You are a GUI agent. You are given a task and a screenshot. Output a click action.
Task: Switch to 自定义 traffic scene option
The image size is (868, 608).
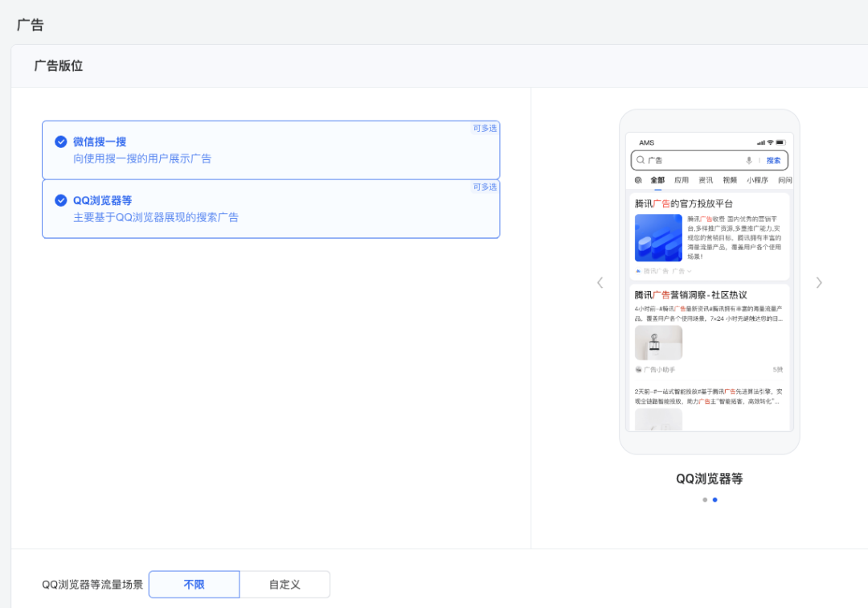click(285, 584)
